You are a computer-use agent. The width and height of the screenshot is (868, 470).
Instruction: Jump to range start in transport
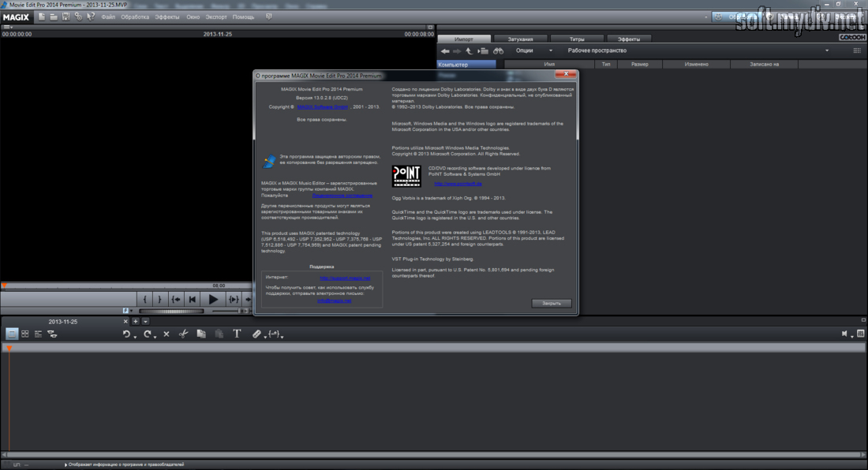tap(176, 299)
